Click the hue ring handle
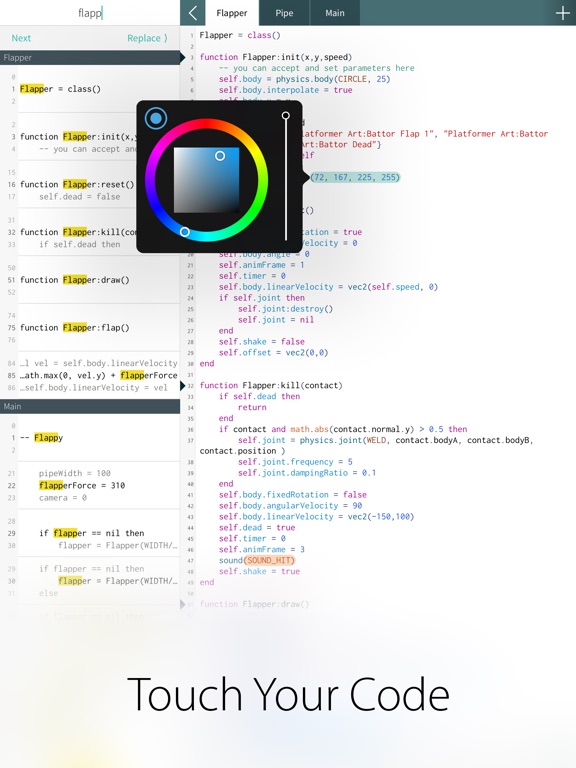The width and height of the screenshot is (576, 768). tap(185, 232)
